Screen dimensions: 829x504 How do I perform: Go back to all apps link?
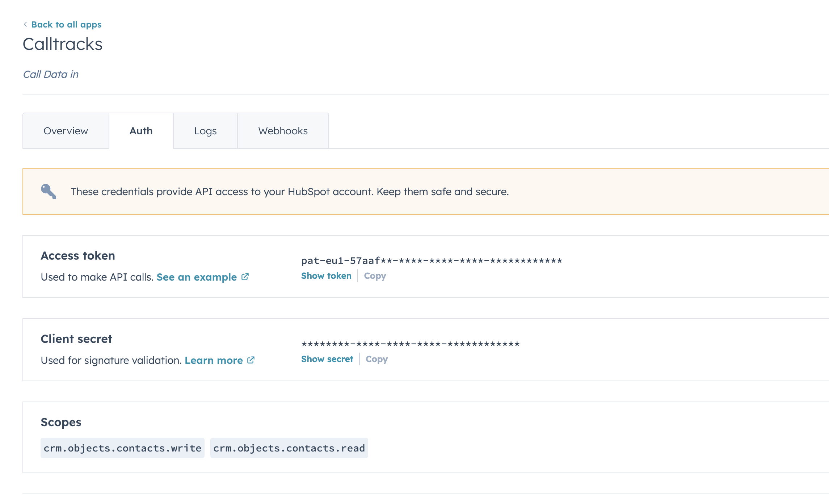pyautogui.click(x=66, y=25)
